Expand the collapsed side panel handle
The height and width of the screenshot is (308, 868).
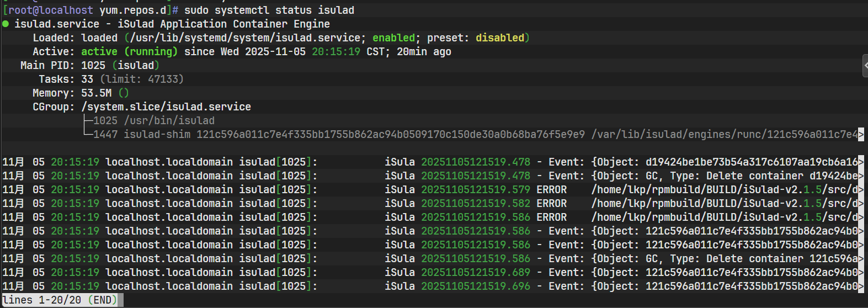(x=865, y=66)
